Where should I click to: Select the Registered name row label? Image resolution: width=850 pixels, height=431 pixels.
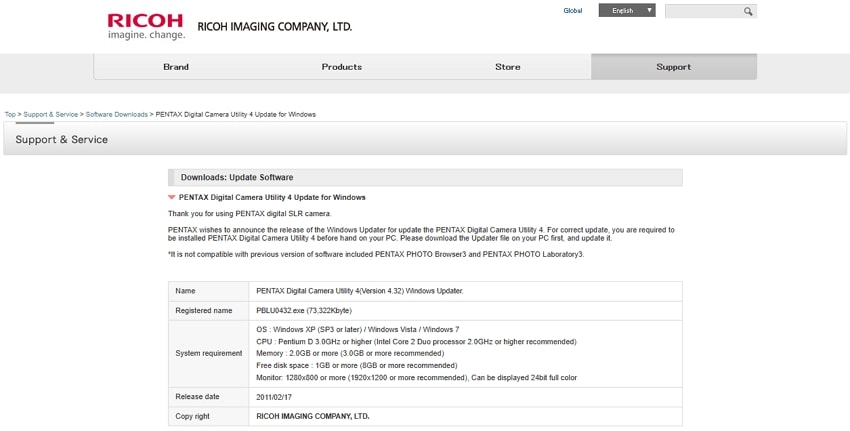click(203, 311)
